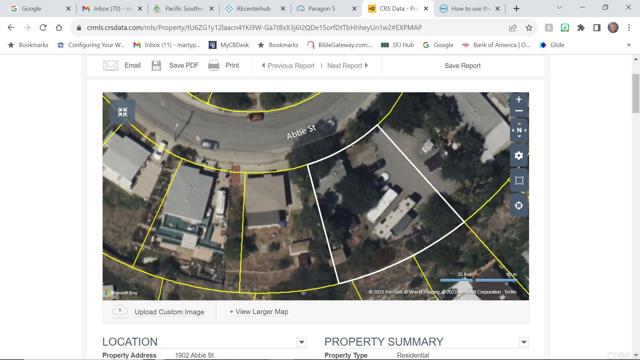Go to Next Report

347,65
